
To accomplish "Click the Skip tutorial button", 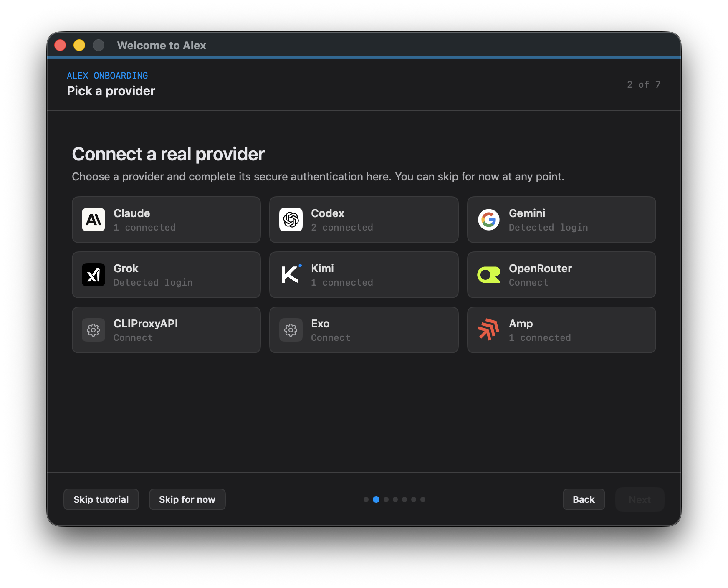I will click(x=101, y=499).
